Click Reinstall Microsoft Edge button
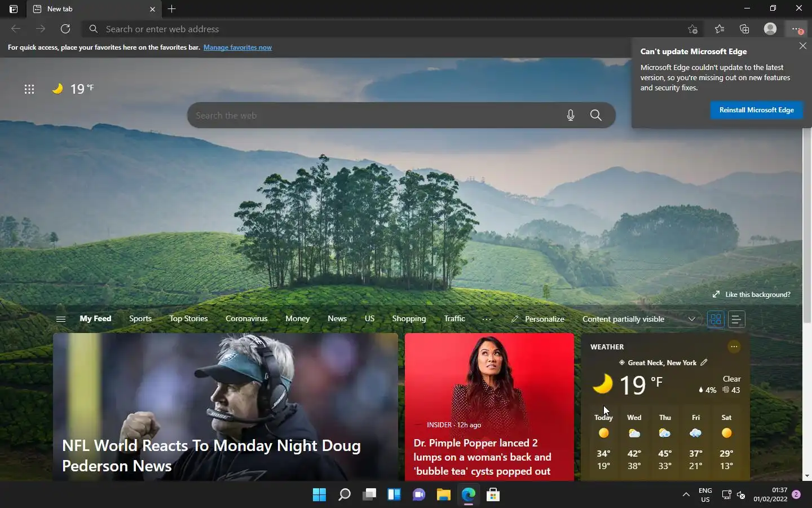Screen dimensions: 812x508 click(x=756, y=110)
